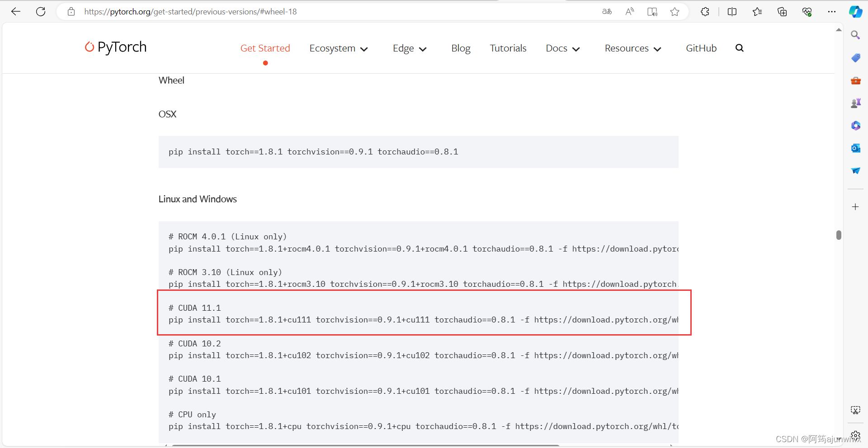868x448 pixels.
Task: Open sidebar Microsoft 365 icon
Action: point(855,126)
